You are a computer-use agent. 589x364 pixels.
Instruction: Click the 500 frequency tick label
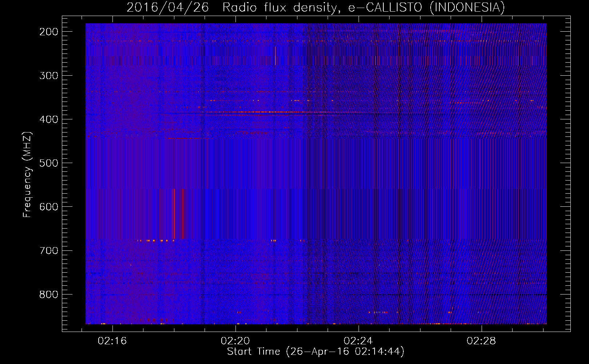click(x=49, y=163)
